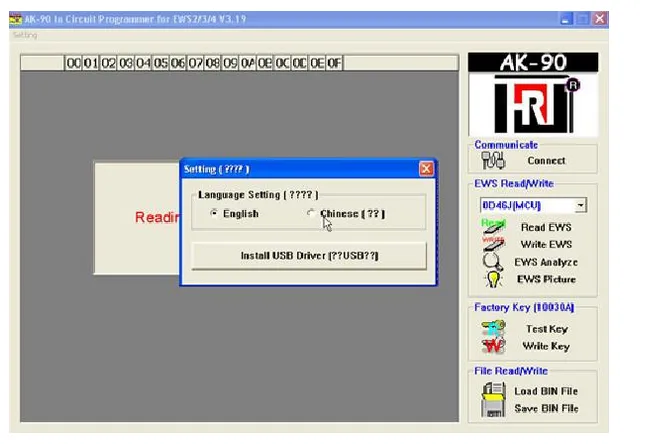672x444 pixels.
Task: Click hex column header 01
Action: click(90, 63)
